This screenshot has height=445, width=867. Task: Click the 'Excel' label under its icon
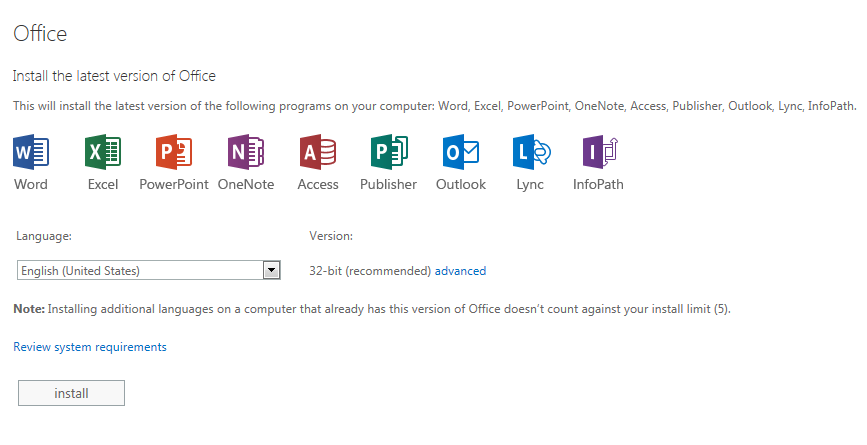tap(103, 184)
